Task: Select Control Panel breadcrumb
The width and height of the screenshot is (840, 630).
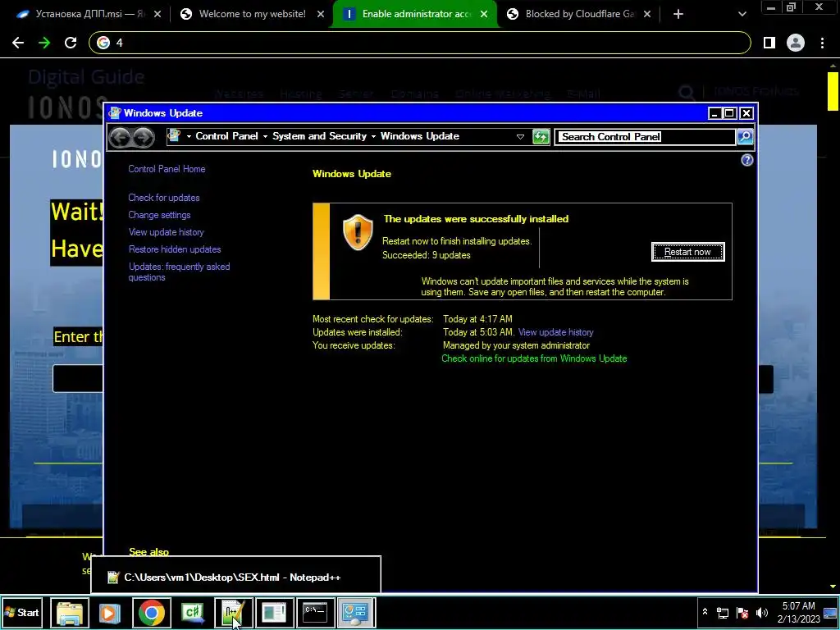Action: [x=226, y=136]
